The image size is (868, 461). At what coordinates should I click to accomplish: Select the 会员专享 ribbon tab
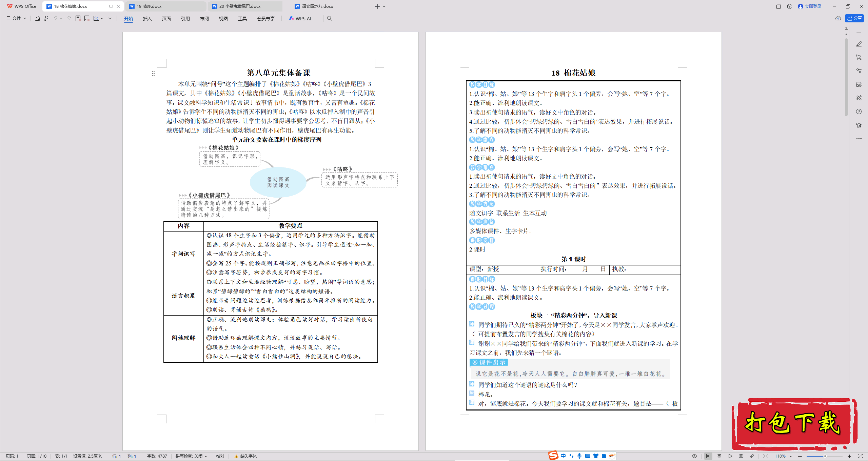(266, 19)
